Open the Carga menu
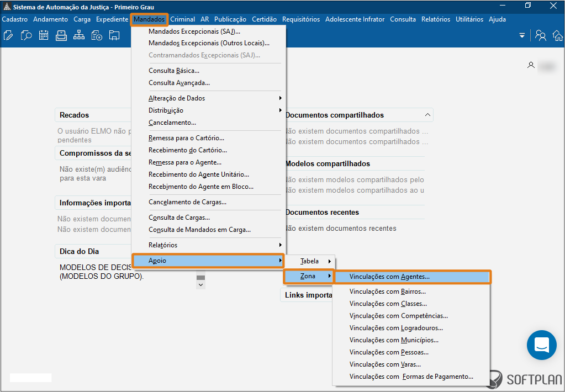565x392 pixels. point(82,19)
